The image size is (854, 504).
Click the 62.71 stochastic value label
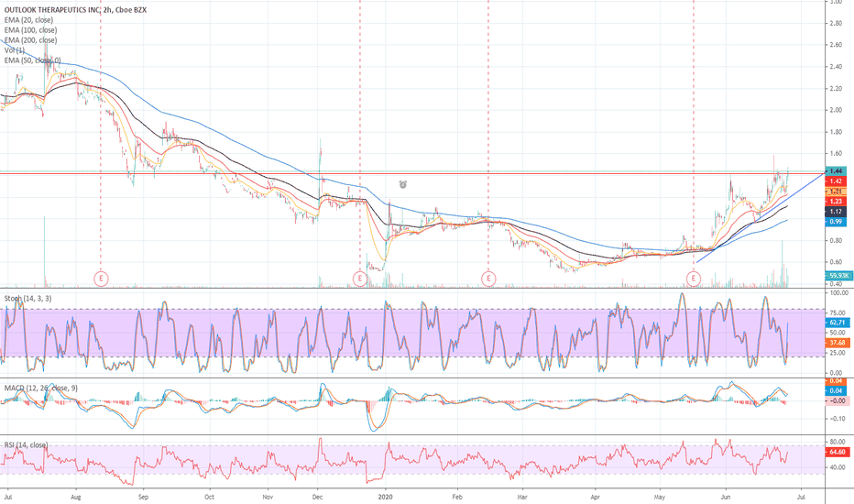coord(838,323)
